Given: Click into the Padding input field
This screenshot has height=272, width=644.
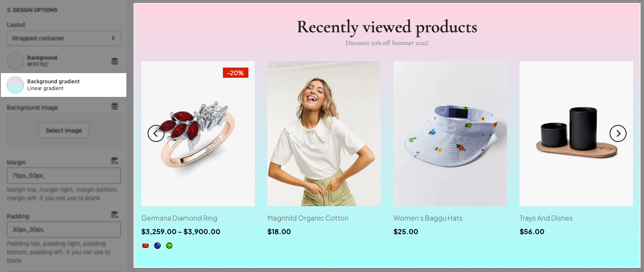Looking at the screenshot, I should 64,229.
